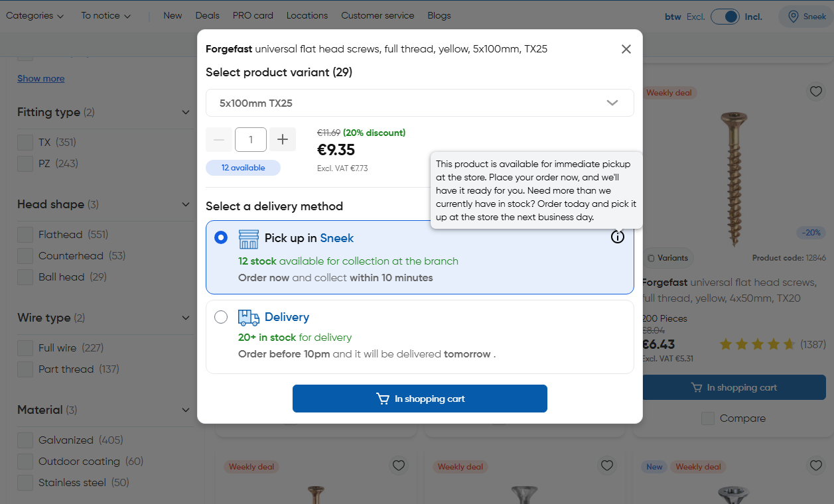
Task: Decrease quantity with minus button
Action: [x=219, y=139]
